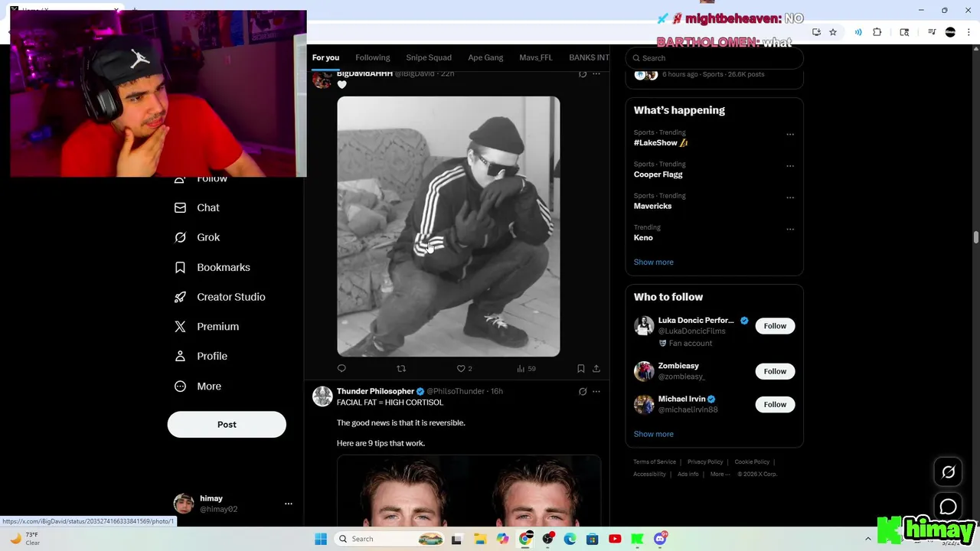Screen dimensions: 980x551
Task: Open options for Cooper Flagg trend
Action: pos(790,166)
